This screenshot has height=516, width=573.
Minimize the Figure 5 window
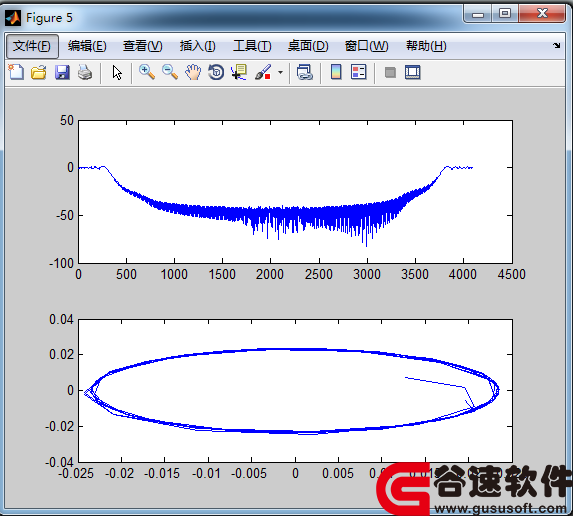pyautogui.click(x=478, y=15)
